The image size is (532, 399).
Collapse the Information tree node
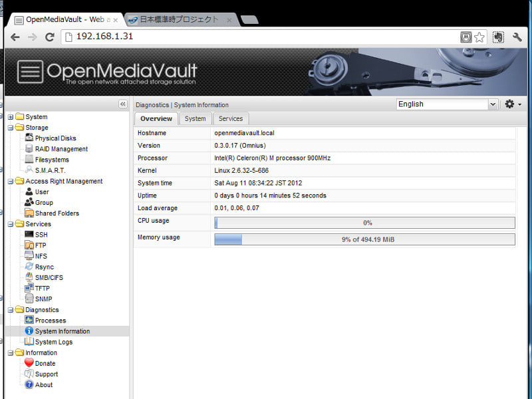point(11,353)
